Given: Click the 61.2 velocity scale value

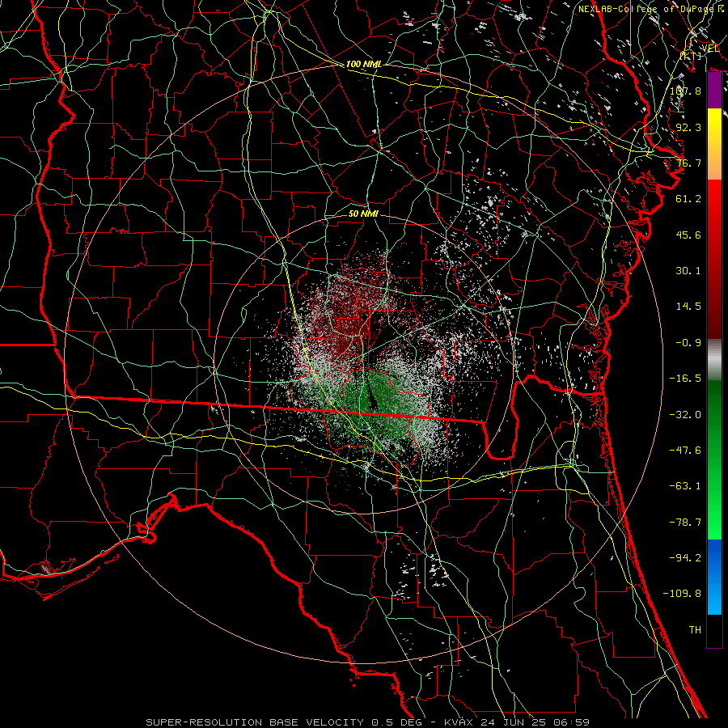Looking at the screenshot, I should 688,199.
